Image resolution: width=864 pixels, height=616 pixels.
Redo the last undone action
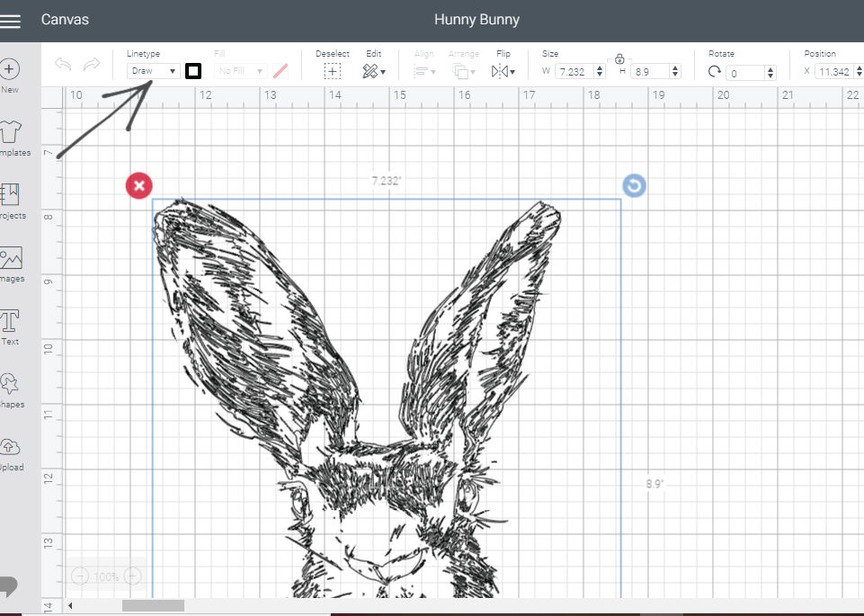(x=92, y=65)
